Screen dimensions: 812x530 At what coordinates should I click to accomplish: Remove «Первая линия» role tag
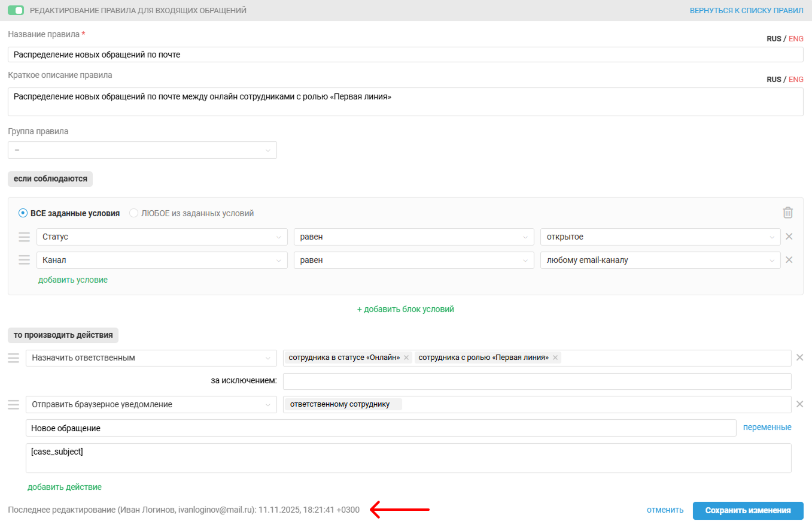(x=555, y=358)
